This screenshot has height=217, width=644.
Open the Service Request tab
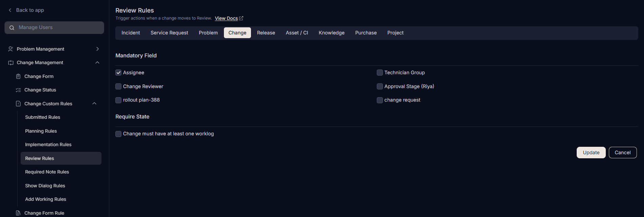click(x=169, y=33)
